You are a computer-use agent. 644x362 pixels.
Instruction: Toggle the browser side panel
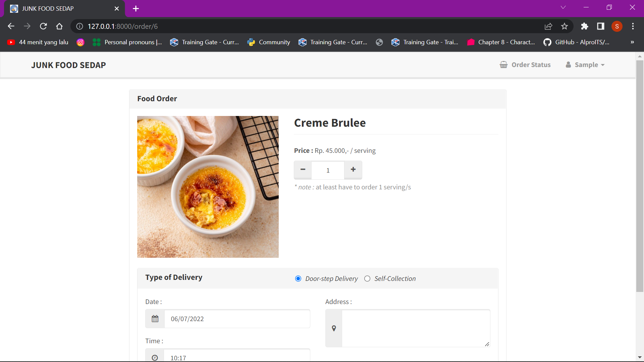pos(601,26)
